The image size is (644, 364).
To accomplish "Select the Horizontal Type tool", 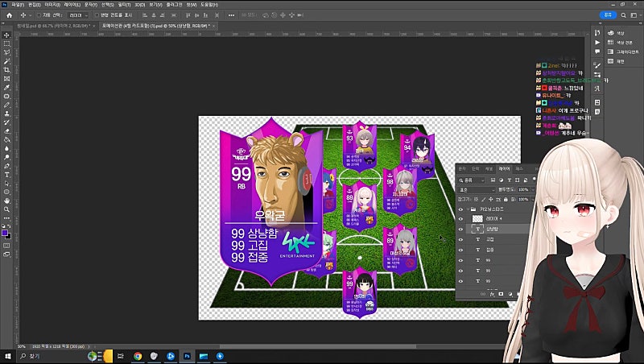I will click(6, 174).
